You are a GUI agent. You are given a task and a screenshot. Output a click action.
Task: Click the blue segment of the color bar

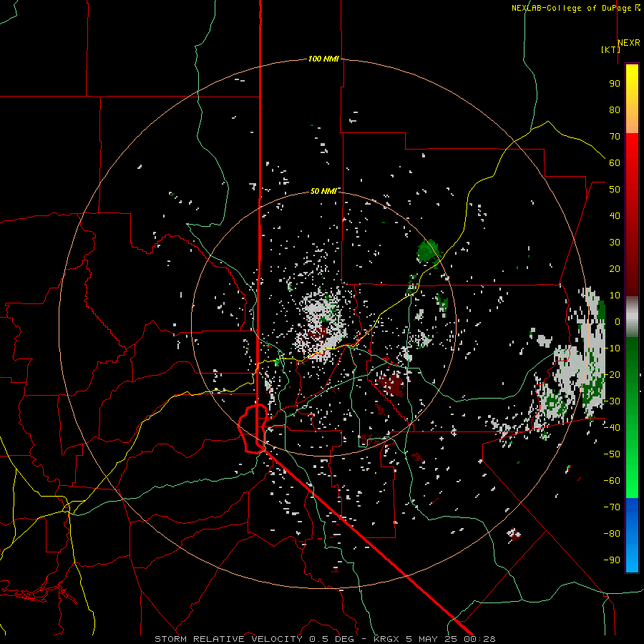click(x=632, y=535)
